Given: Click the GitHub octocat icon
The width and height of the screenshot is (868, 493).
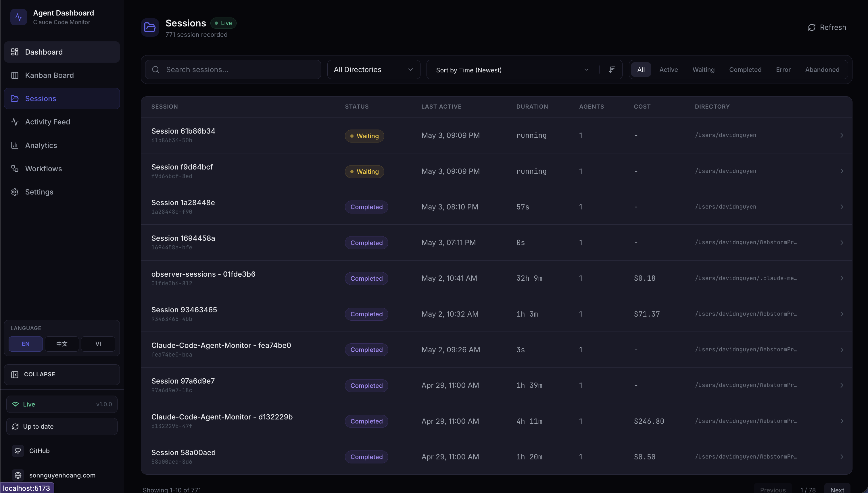Looking at the screenshot, I should 18,451.
